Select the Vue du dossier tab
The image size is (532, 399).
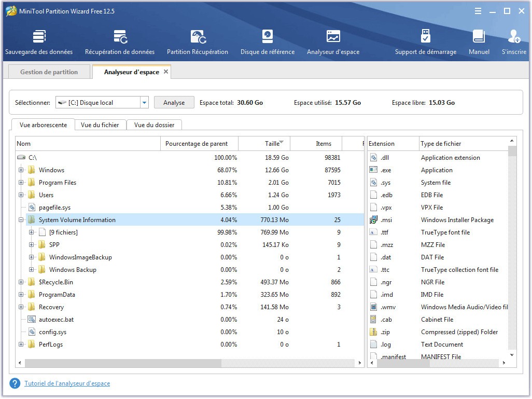[155, 125]
